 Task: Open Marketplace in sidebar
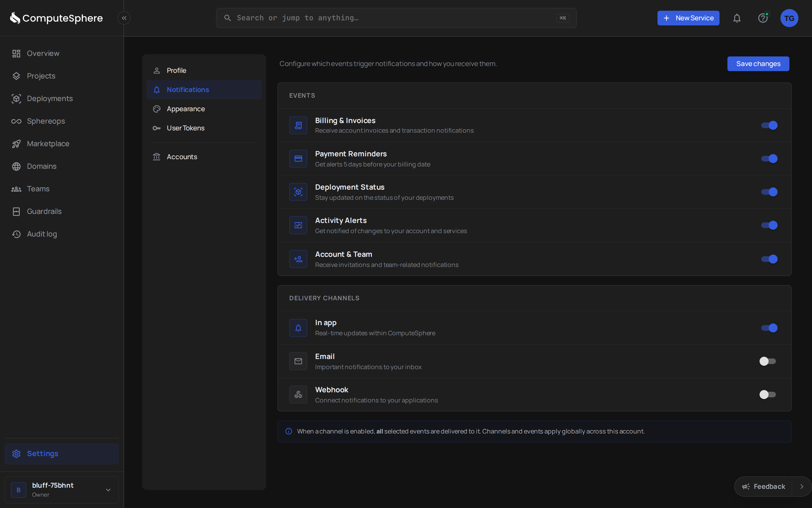pos(62,144)
